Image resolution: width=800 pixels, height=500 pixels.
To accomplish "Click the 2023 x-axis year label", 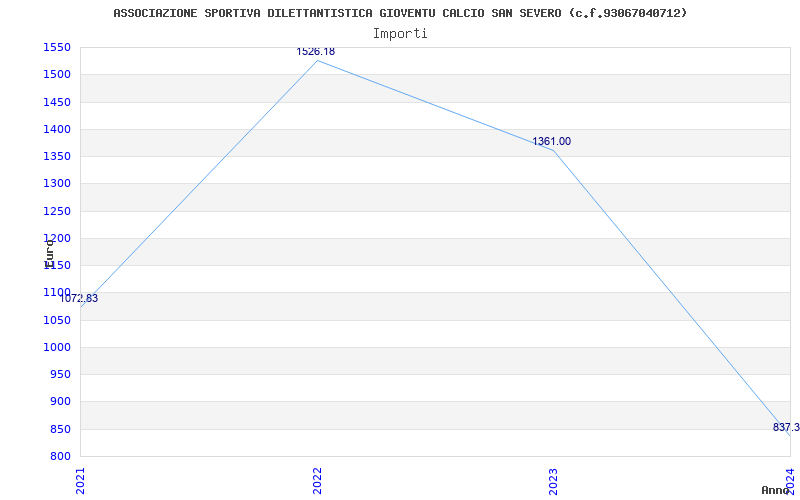I will click(x=554, y=481).
